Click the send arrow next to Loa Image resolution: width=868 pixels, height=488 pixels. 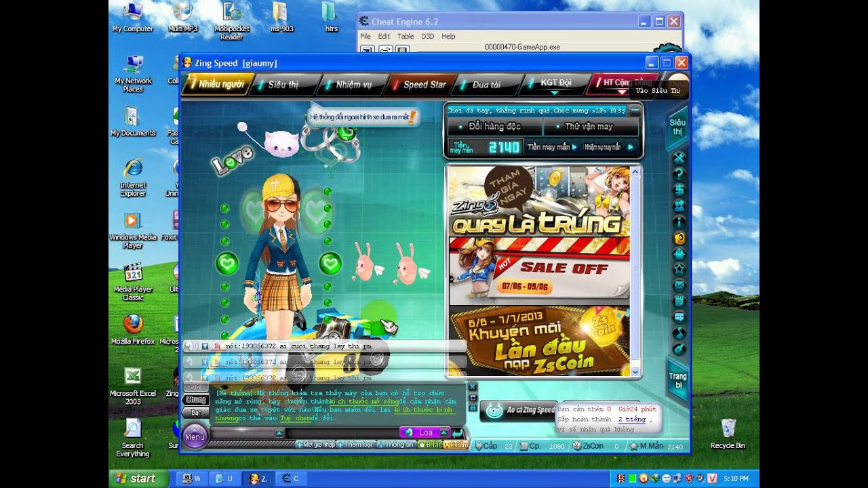(458, 432)
